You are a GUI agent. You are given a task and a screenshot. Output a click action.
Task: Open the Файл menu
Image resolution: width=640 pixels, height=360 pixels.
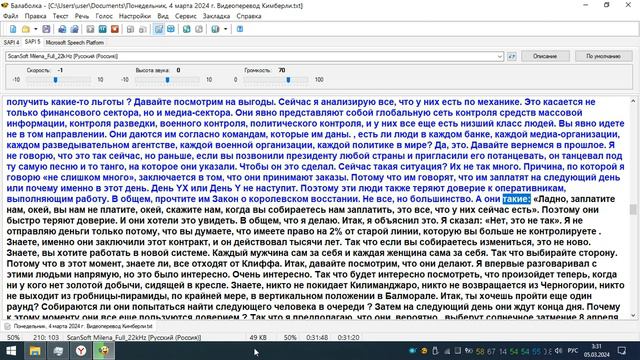click(11, 16)
